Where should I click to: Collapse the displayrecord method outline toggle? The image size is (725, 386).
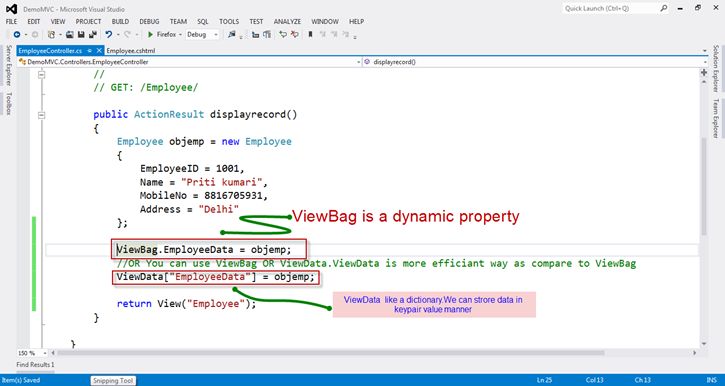[42, 115]
